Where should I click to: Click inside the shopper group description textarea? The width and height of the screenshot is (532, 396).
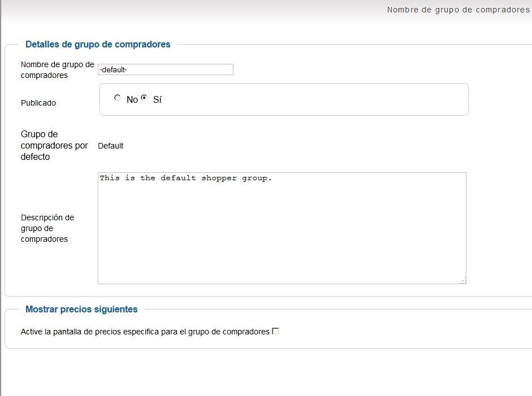click(282, 228)
